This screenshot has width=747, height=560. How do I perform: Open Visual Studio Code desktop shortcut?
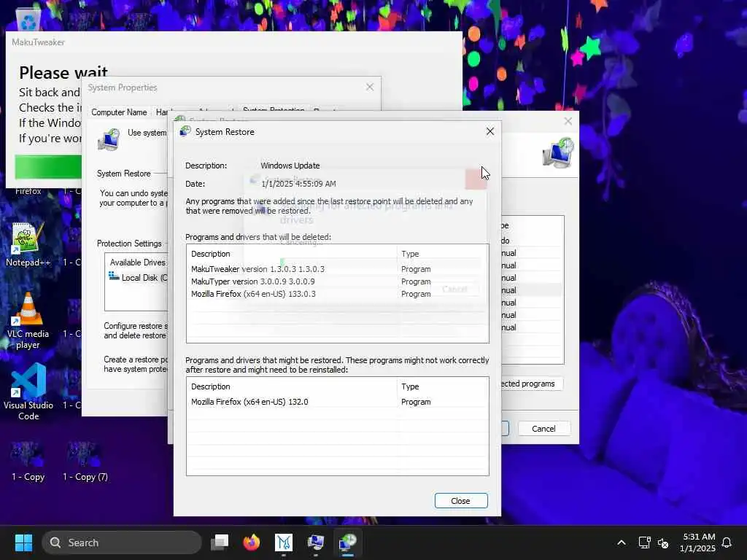click(x=28, y=392)
